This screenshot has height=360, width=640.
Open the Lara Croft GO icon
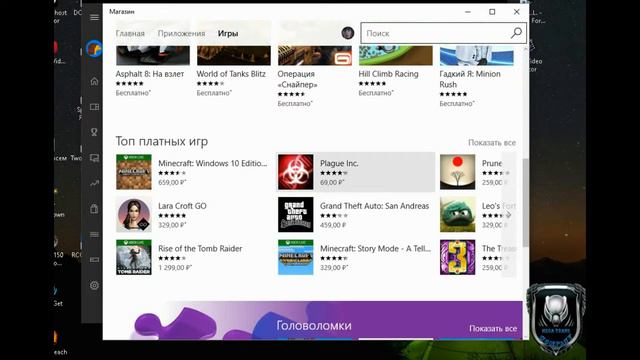tap(133, 214)
